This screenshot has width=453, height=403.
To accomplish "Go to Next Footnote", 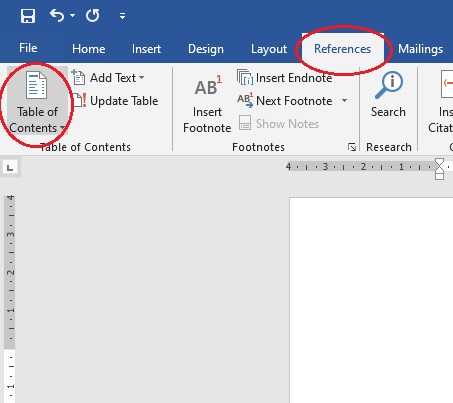I will coord(285,101).
